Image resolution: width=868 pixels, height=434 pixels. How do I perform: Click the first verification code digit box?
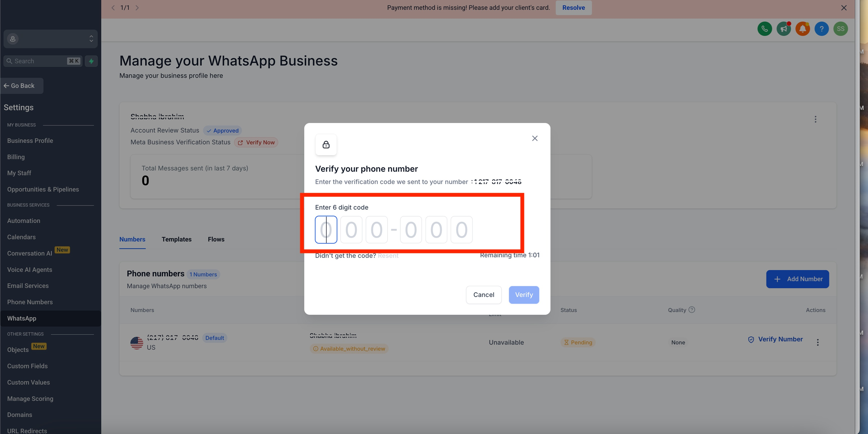coord(325,230)
